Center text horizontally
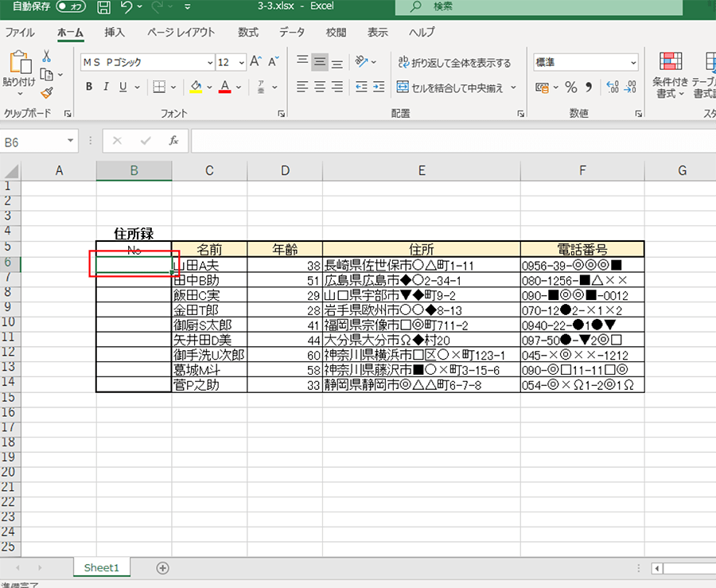 pyautogui.click(x=320, y=87)
